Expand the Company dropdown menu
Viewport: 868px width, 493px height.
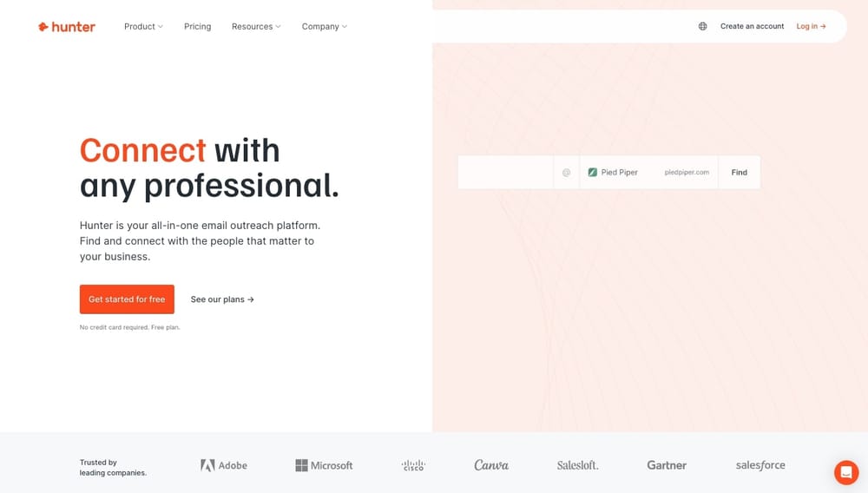coord(324,27)
